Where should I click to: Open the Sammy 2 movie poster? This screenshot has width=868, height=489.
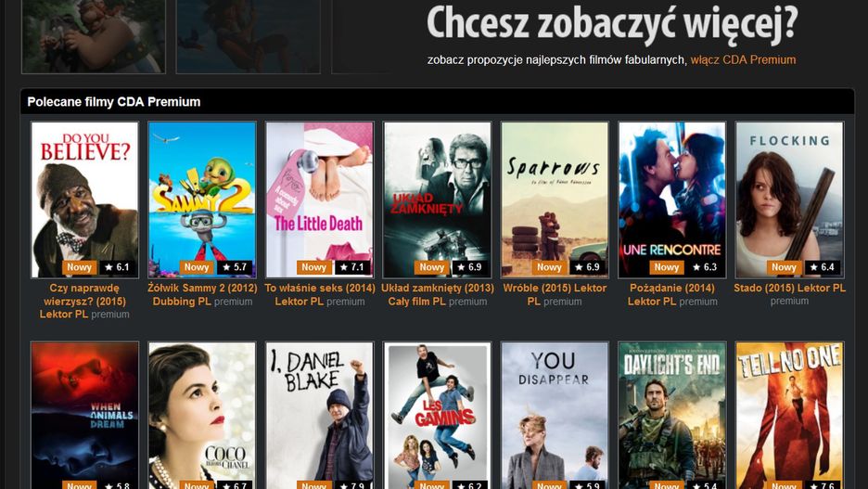coord(202,199)
